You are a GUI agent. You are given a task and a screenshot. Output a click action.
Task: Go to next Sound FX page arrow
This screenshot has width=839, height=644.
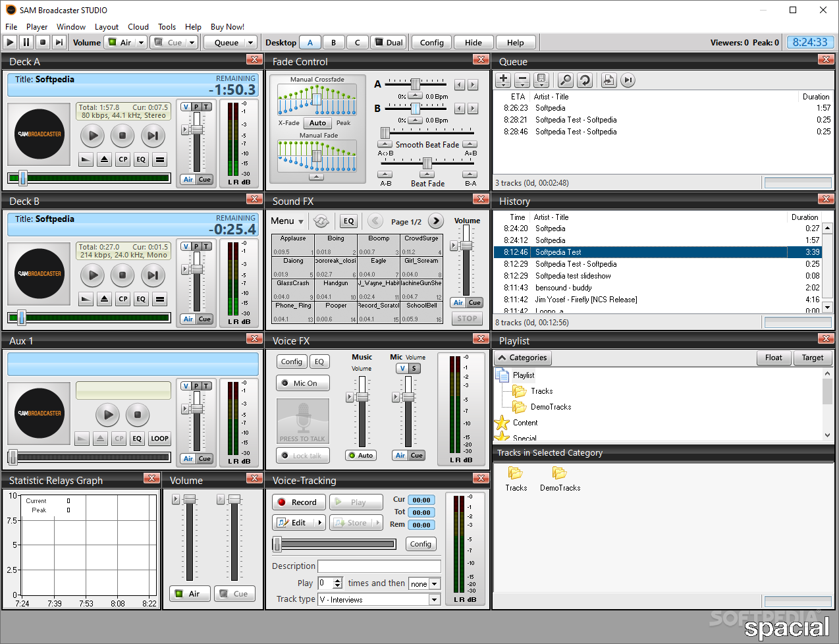point(436,221)
